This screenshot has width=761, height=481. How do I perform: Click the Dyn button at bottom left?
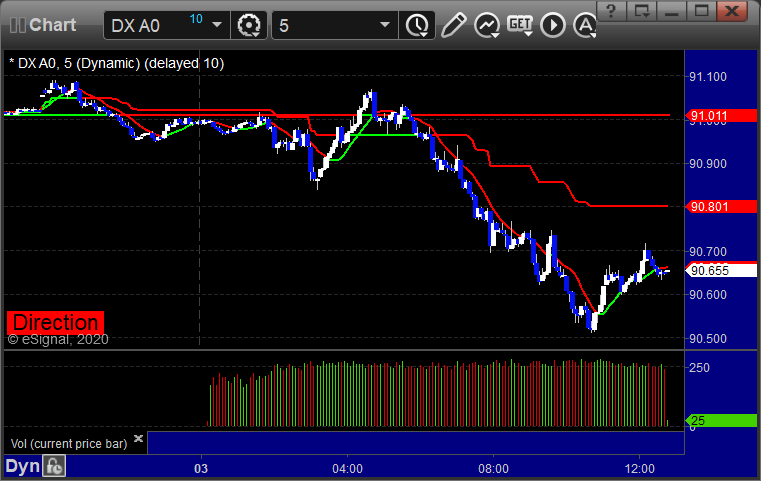coord(22,466)
